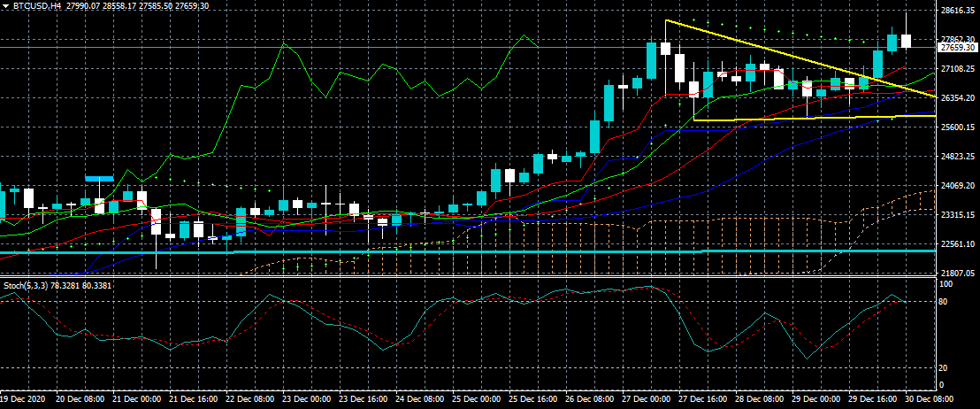Click the 24069.20 price scale label

click(x=957, y=186)
